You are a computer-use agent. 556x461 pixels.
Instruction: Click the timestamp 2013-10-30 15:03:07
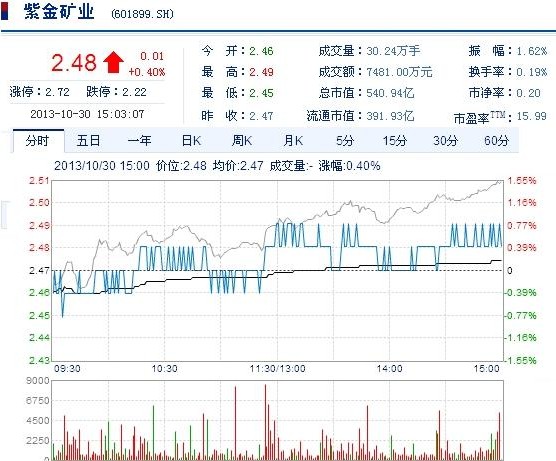coord(87,114)
